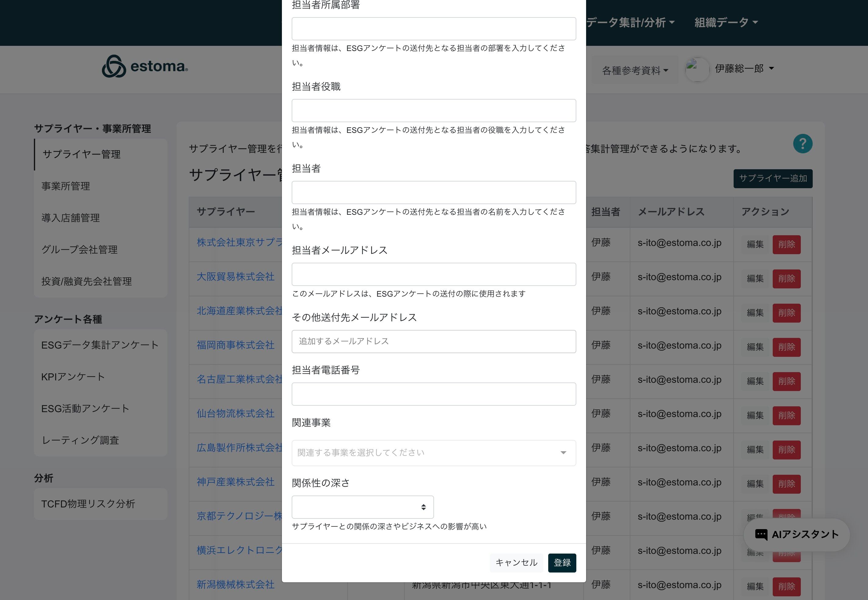Delete the 福岡商事株式会社 row with 削除
868x600 pixels.
[786, 347]
